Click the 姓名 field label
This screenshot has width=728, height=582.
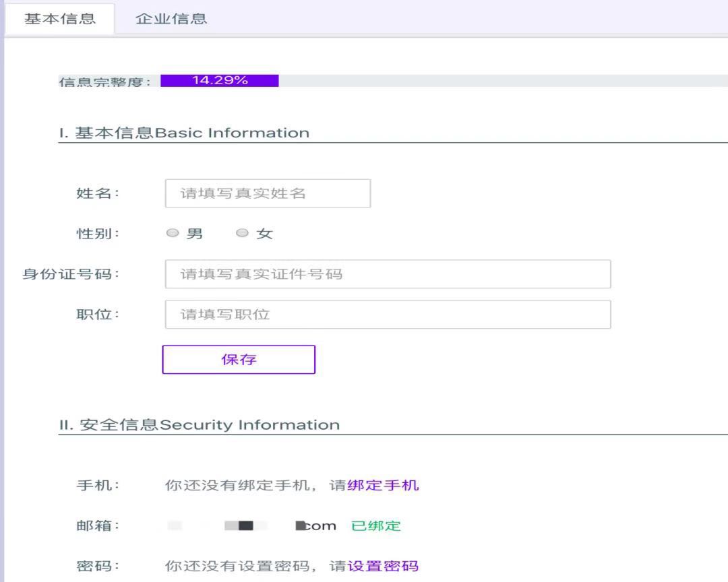click(x=97, y=193)
